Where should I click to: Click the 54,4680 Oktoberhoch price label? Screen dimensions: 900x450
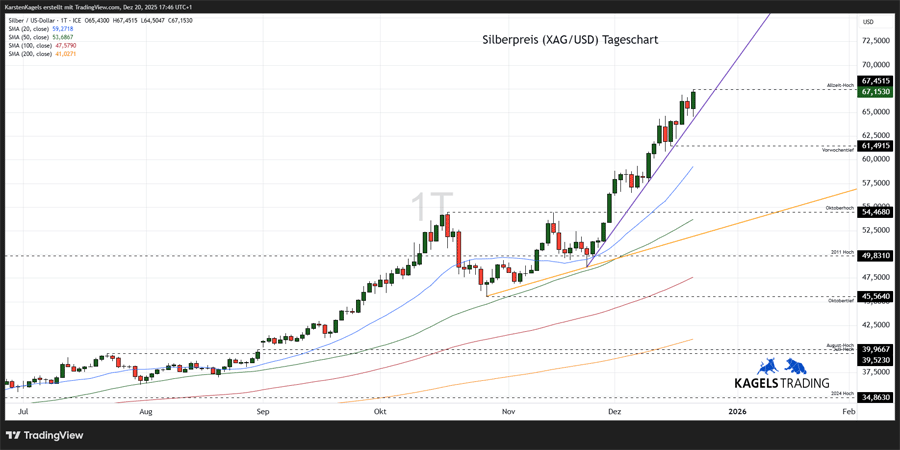[x=875, y=211]
